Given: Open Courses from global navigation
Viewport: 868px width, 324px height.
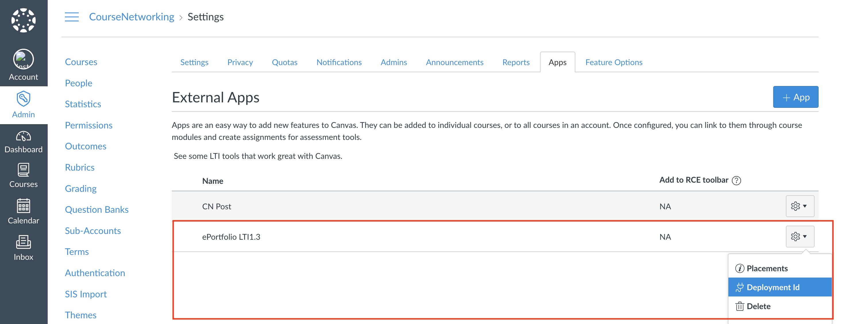Looking at the screenshot, I should [23, 170].
